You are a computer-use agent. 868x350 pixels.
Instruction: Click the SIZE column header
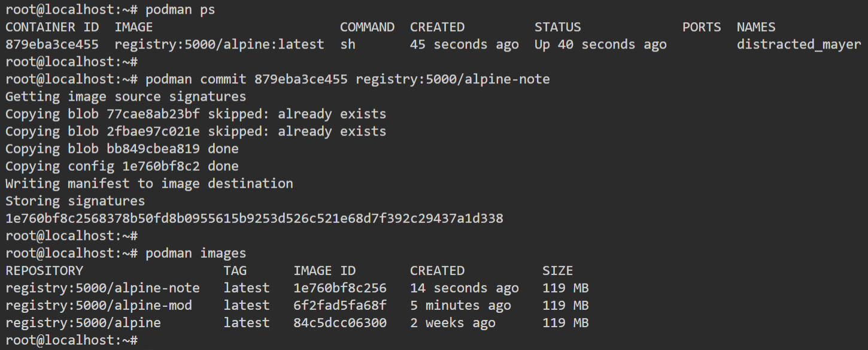click(x=557, y=270)
